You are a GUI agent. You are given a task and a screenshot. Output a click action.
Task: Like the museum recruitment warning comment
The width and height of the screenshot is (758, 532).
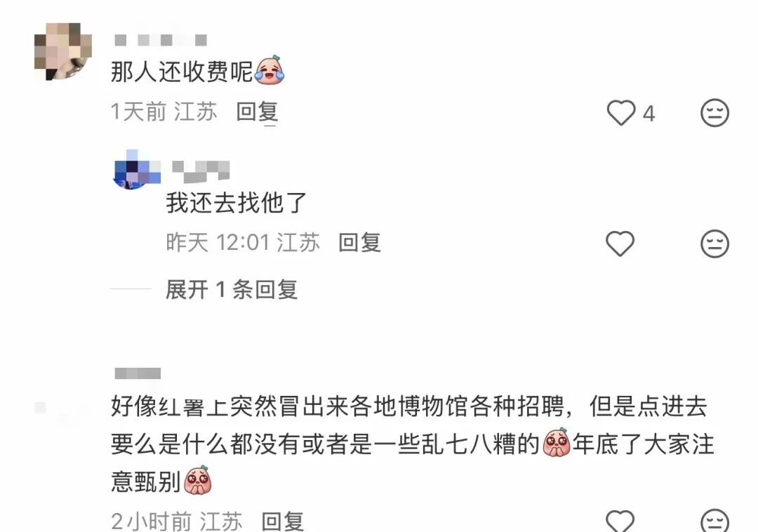[620, 521]
